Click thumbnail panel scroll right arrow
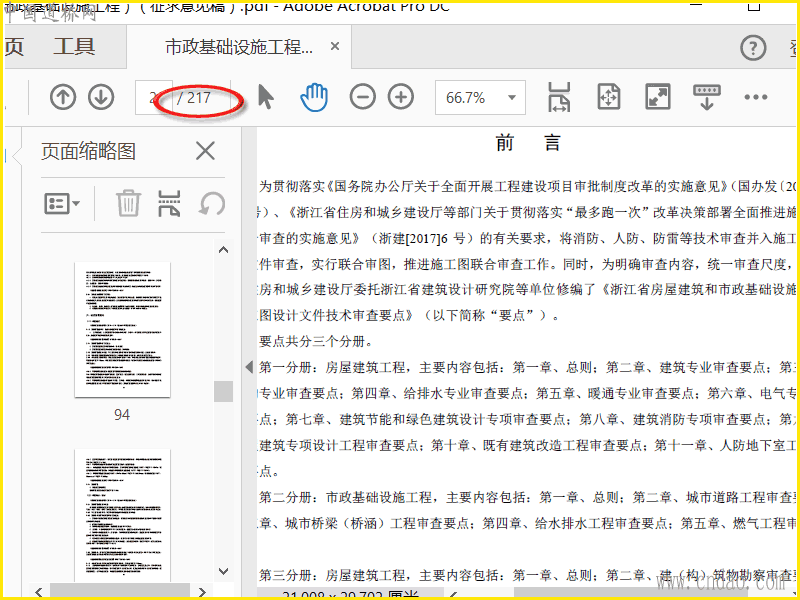The image size is (800, 600). 203,592
